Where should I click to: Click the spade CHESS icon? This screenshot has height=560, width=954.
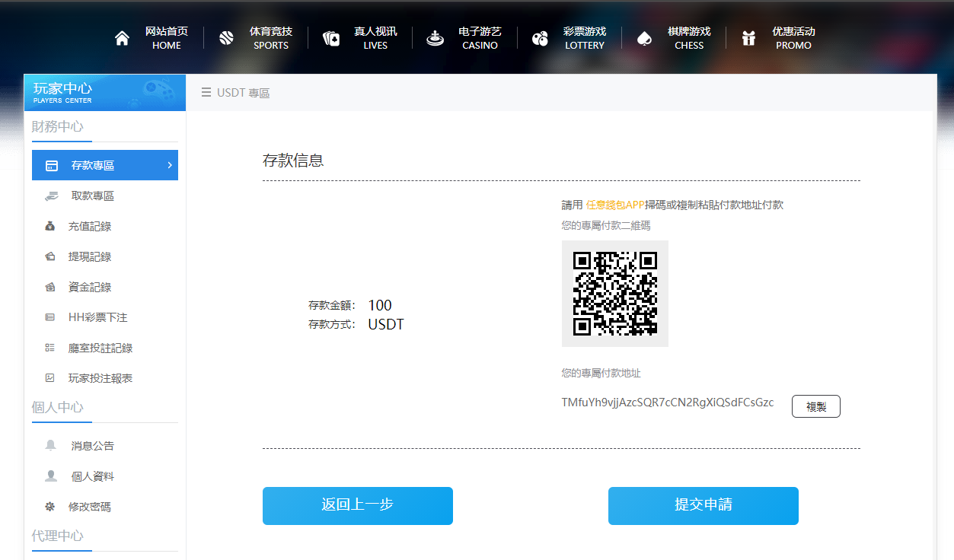644,38
